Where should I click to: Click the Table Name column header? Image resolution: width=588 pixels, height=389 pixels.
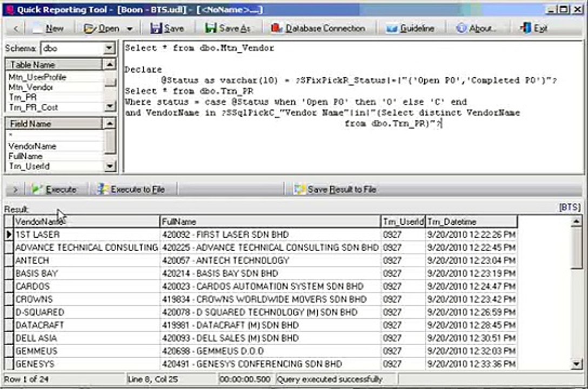[x=54, y=64]
